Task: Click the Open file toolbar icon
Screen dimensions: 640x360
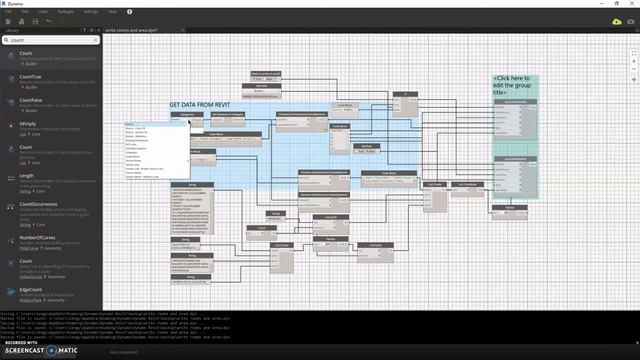Action: (x=22, y=21)
